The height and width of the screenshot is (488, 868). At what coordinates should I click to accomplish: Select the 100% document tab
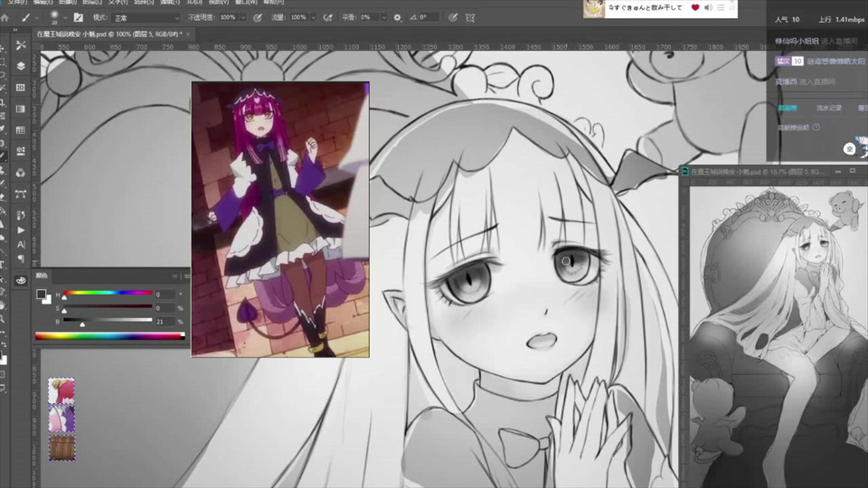[109, 34]
